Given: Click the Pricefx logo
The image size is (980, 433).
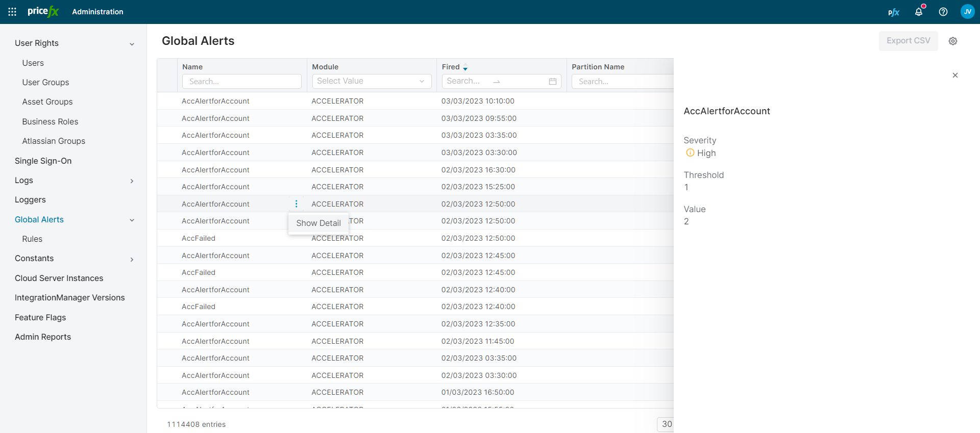Looking at the screenshot, I should [x=43, y=12].
